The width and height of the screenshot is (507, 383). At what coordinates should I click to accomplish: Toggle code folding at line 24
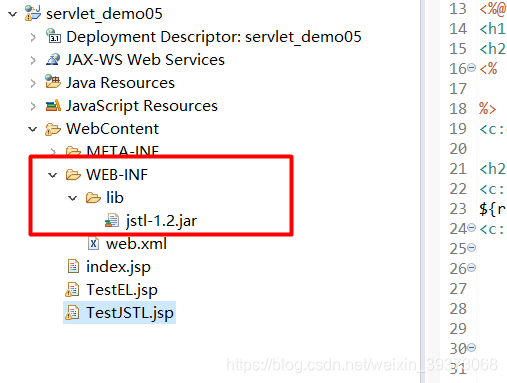coord(471,228)
